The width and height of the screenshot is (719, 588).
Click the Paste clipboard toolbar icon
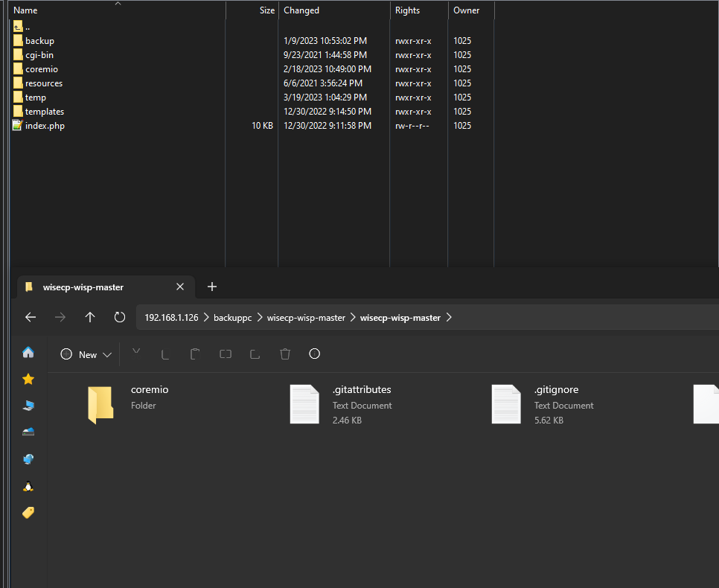(x=195, y=354)
